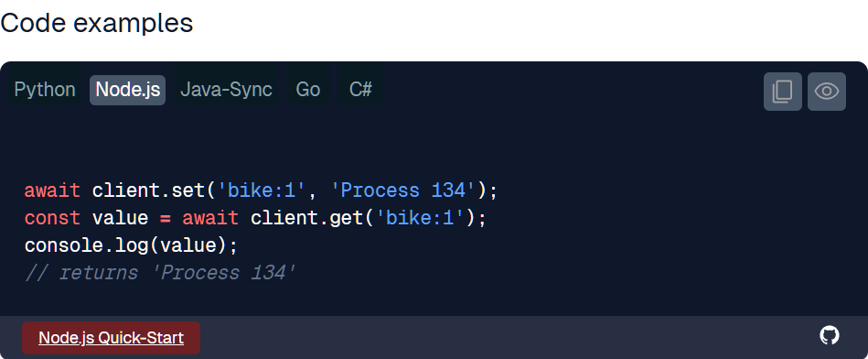Click the const keyword in the code
Viewport: 868px width, 359px height.
52,218
